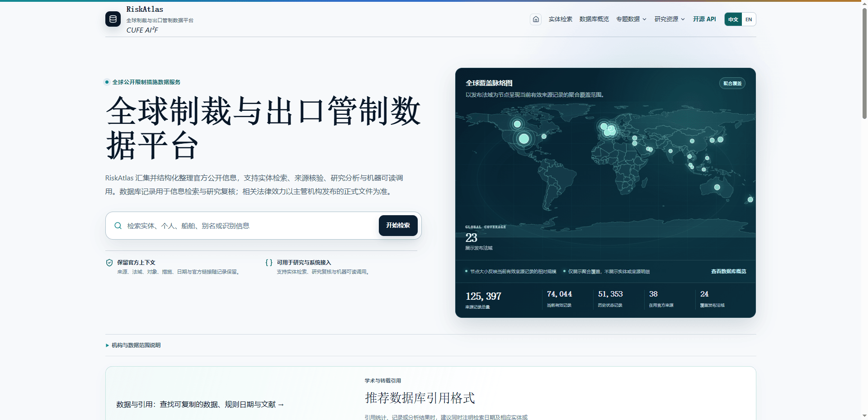Click the 推荐数据库引用格式 heading
This screenshot has width=868, height=420.
(420, 398)
